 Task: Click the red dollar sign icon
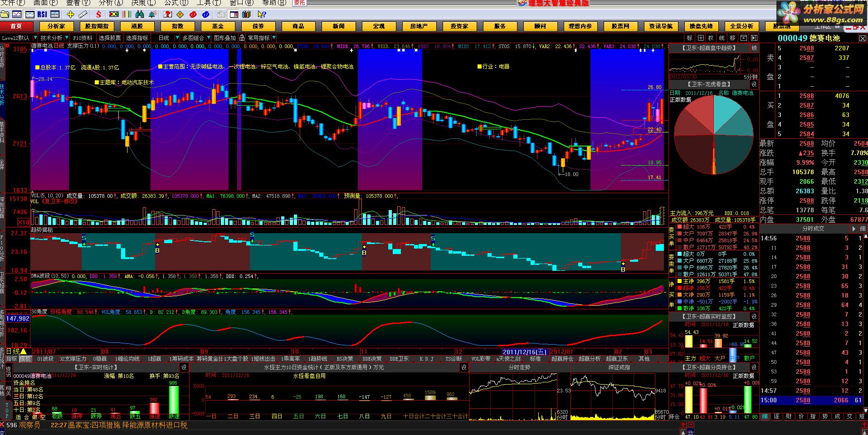coord(98,15)
